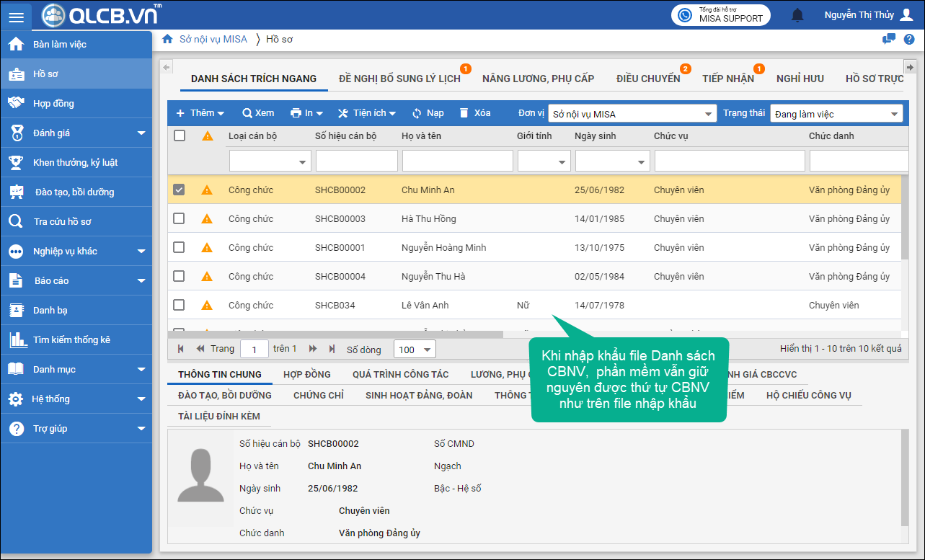
Task: Click the Họ và tên filter field
Action: (x=457, y=161)
